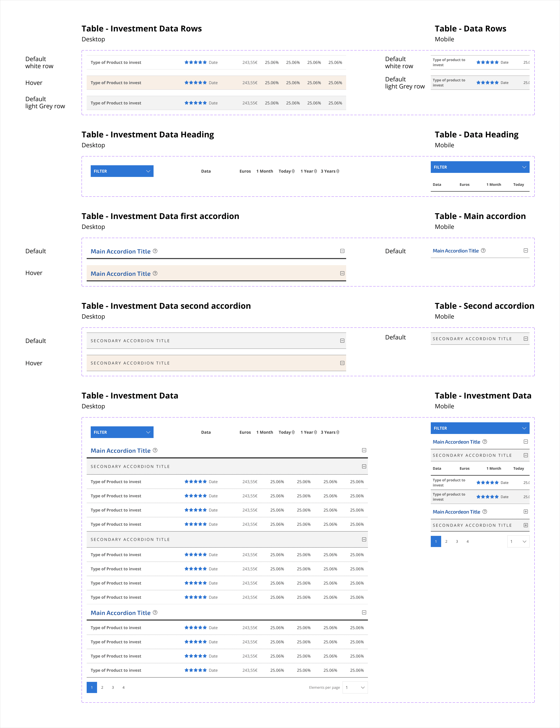Go to page 4 in desktop pagination
The width and height of the screenshot is (560, 728).
[124, 687]
